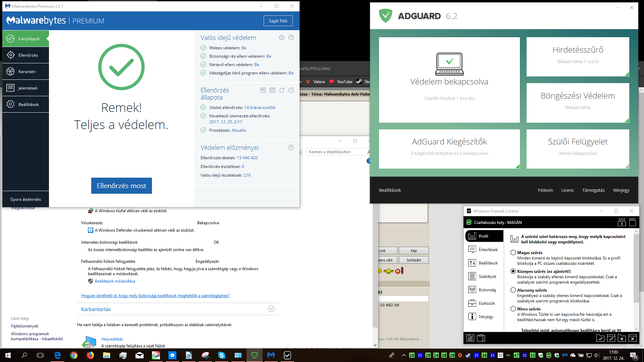Open AdGuard Licenc menu item

pyautogui.click(x=568, y=190)
